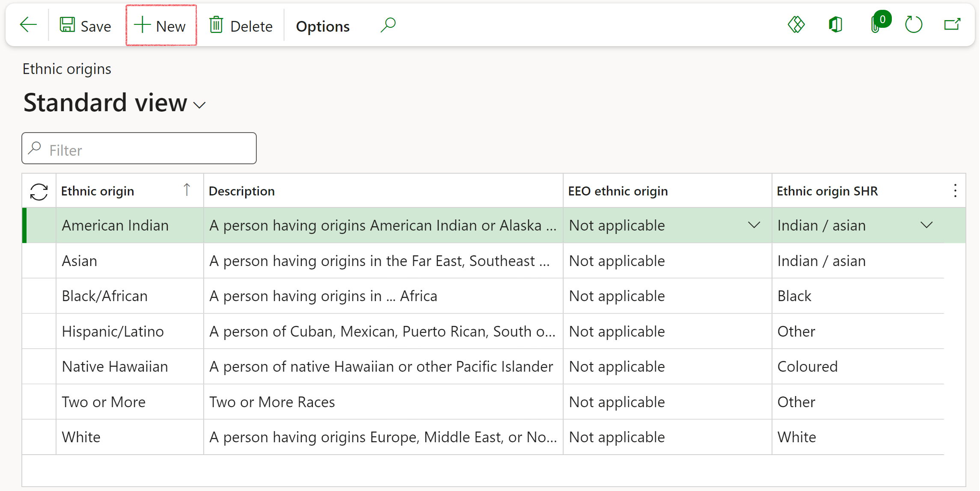The width and height of the screenshot is (980, 491).
Task: Select the White ethnic origin cell
Action: pyautogui.click(x=130, y=437)
